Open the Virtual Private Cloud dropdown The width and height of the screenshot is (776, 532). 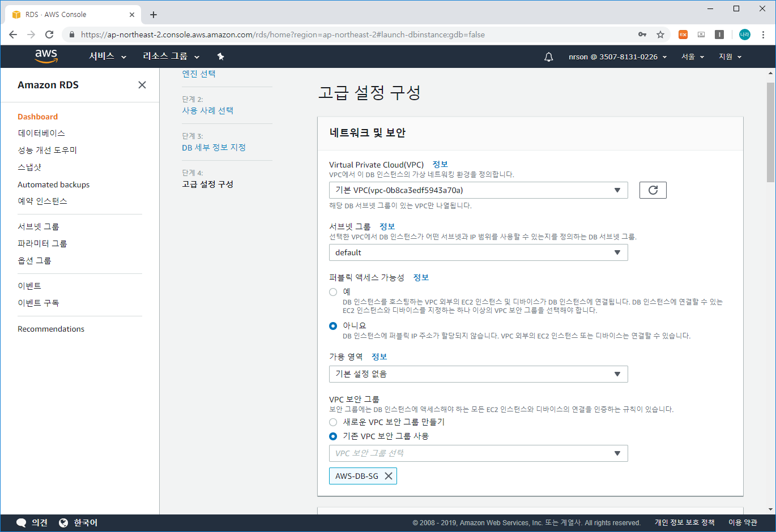[479, 190]
